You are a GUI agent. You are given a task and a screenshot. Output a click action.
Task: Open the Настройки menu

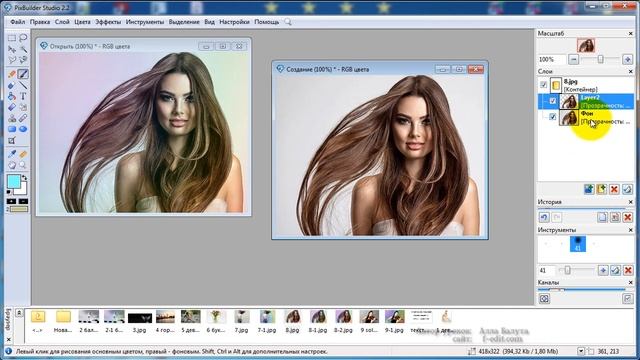click(234, 22)
